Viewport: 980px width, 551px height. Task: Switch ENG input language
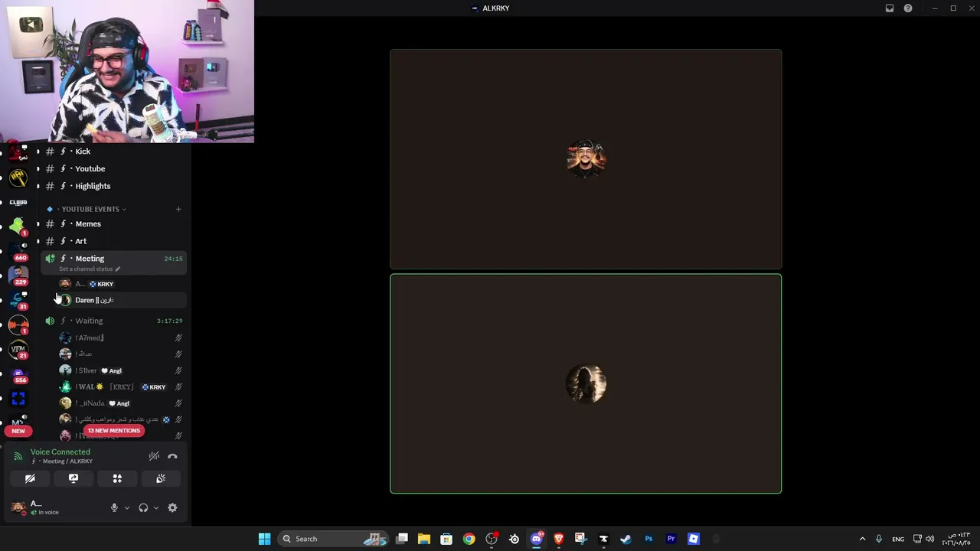tap(898, 539)
